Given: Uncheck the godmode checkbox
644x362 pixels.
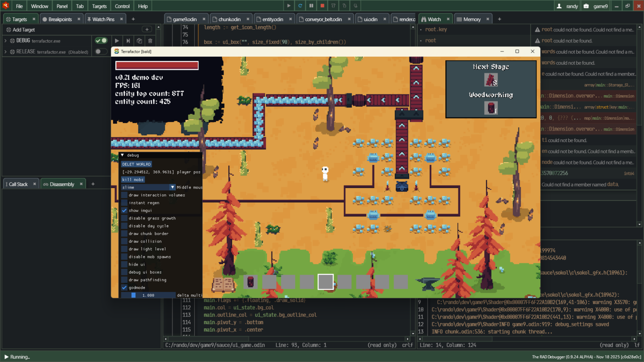Looking at the screenshot, I should point(124,287).
